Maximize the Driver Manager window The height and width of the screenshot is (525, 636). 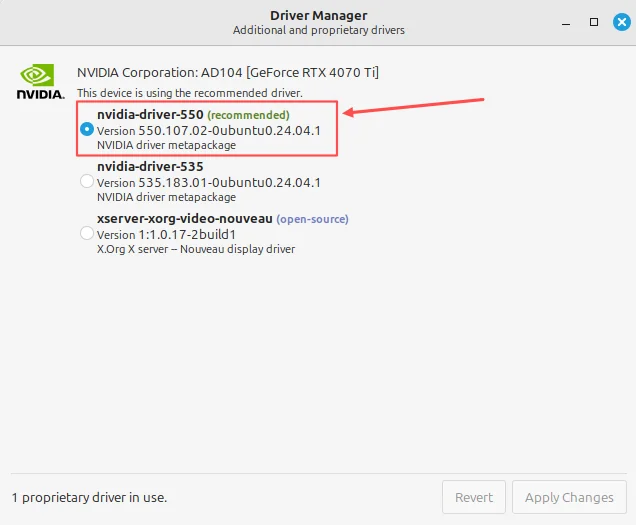coord(594,22)
